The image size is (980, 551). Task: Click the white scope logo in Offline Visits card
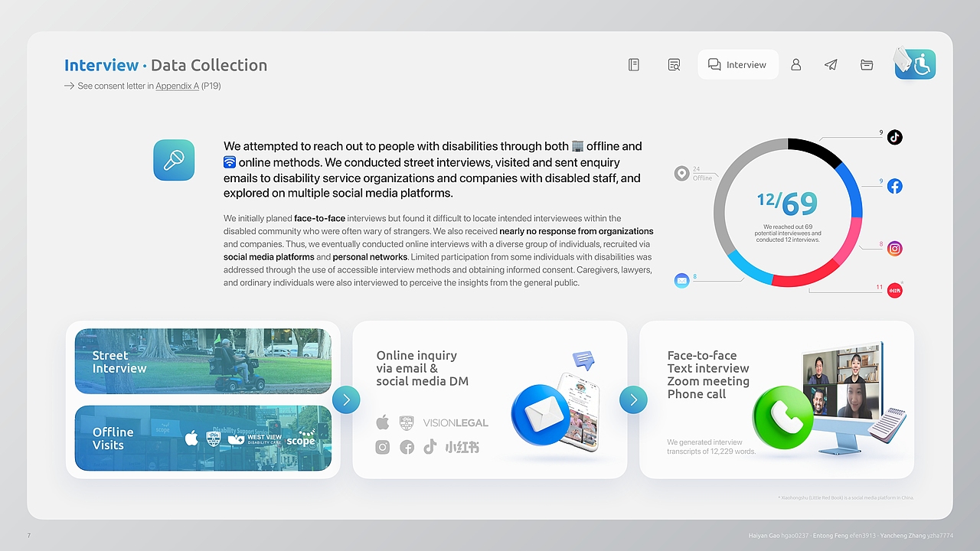point(302,438)
